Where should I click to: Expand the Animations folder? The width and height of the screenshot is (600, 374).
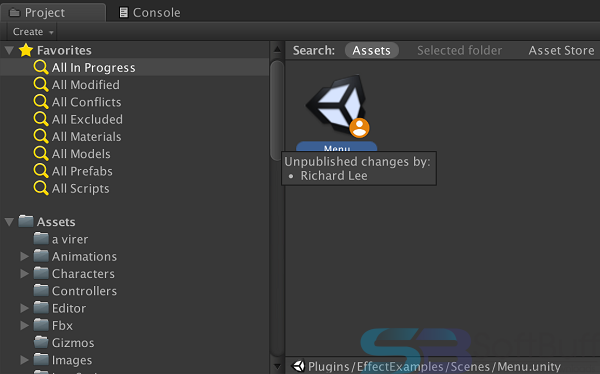coord(24,256)
